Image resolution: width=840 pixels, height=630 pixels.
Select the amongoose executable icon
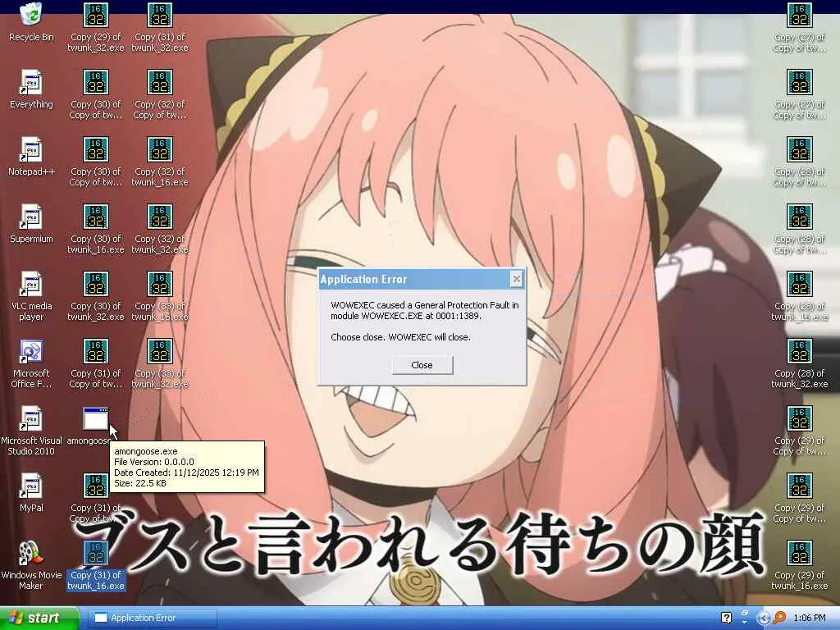tap(95, 419)
